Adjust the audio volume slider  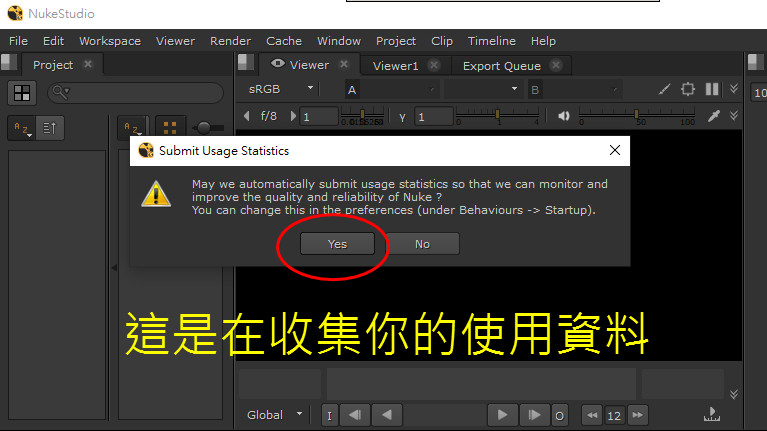point(637,116)
